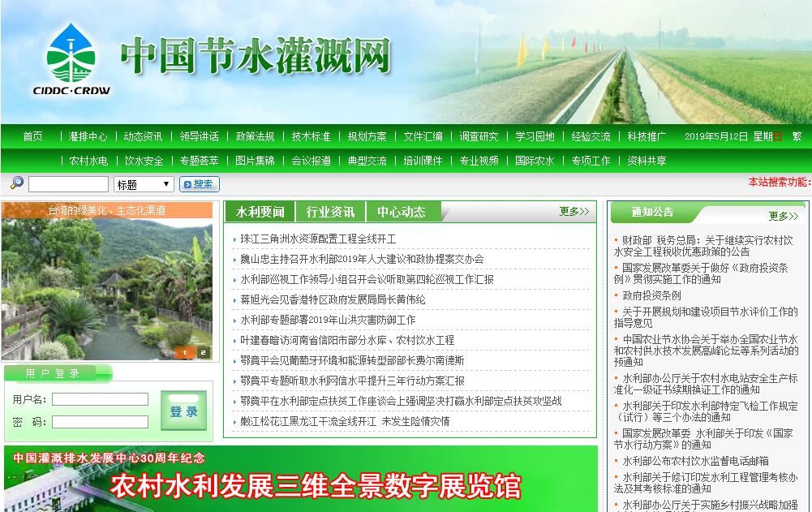Open the 学习园地 menu item

coord(535,136)
